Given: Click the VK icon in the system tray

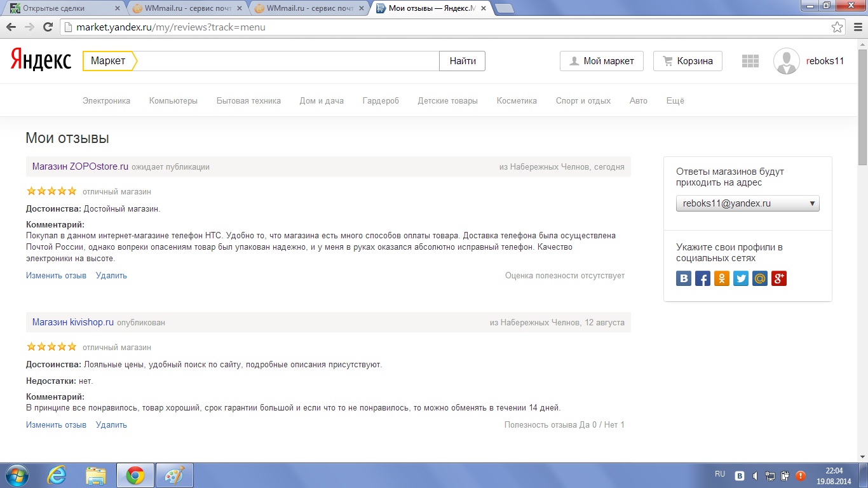Looking at the screenshot, I should tap(740, 475).
